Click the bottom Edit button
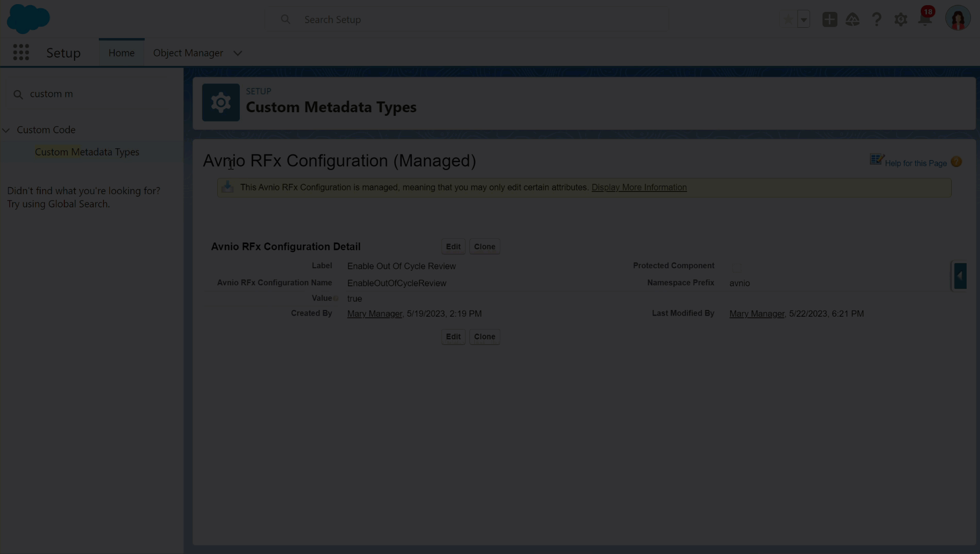Viewport: 980px width, 554px height. point(453,337)
